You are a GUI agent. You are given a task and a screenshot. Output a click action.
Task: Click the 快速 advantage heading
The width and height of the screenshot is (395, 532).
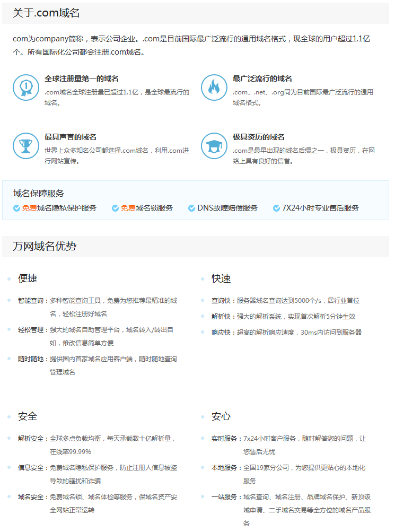[x=222, y=278]
